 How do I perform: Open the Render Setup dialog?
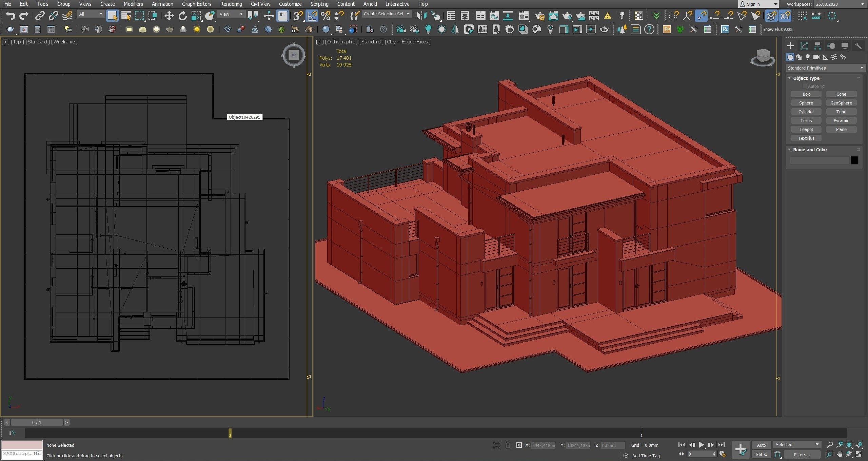pyautogui.click(x=540, y=16)
